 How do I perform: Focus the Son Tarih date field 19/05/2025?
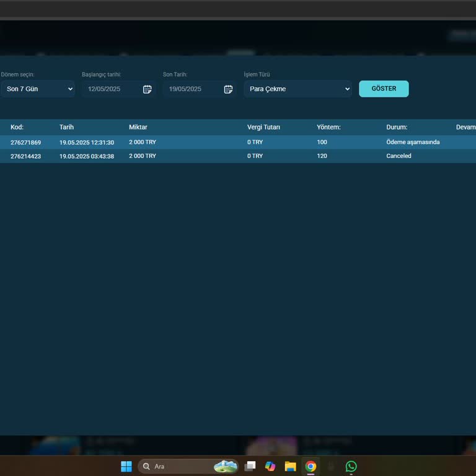tap(200, 89)
